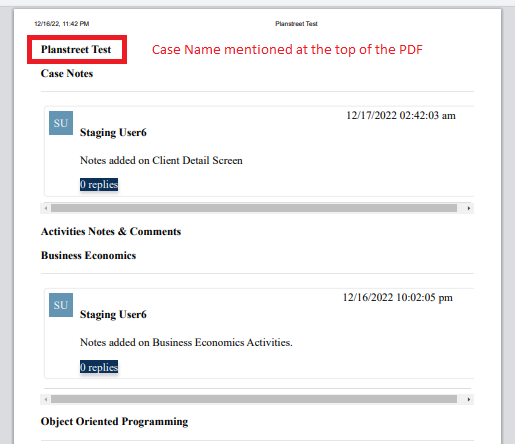Screen dimensions: 515x444
Task: Click the SU avatar beside the 02:42:03 am note
Action: [x=61, y=123]
